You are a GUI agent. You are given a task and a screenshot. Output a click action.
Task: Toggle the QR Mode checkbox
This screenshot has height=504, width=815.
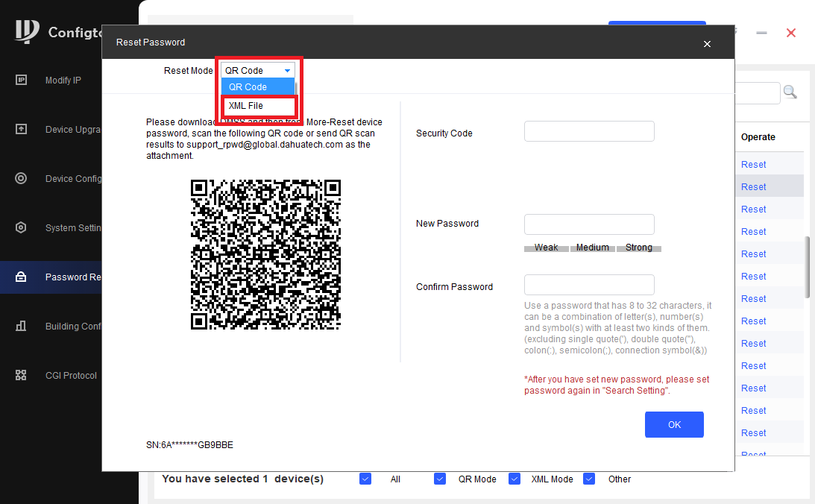[440, 479]
